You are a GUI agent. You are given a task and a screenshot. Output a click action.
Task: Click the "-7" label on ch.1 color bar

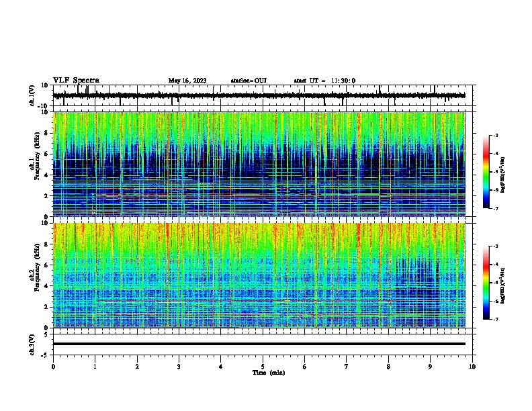coord(495,208)
